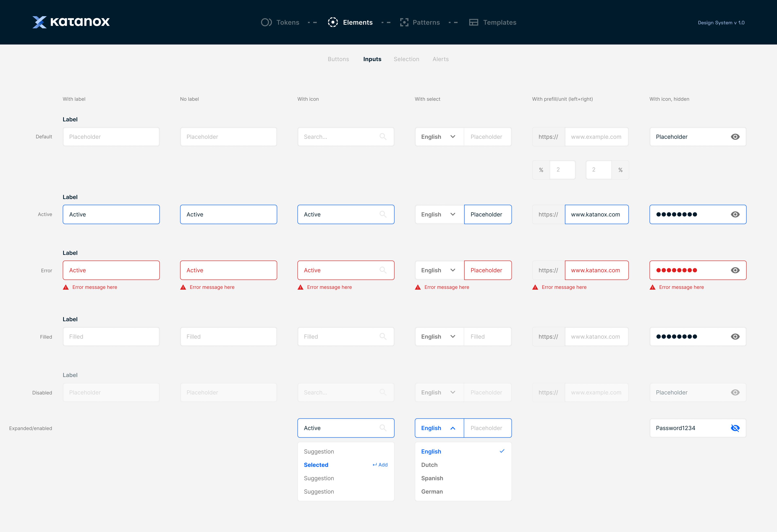Hide password with crossed eye icon on Password1234
This screenshot has height=532, width=777.
tap(735, 428)
